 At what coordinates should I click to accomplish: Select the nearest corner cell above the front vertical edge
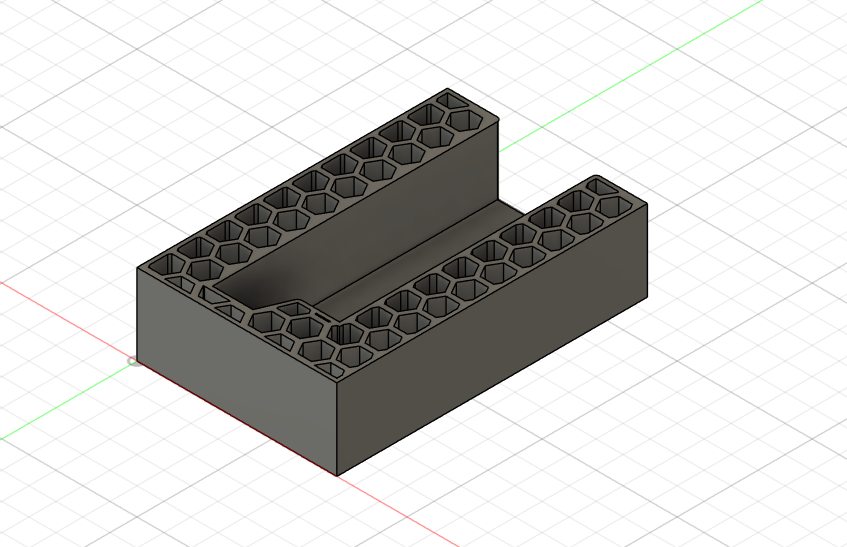(x=331, y=370)
